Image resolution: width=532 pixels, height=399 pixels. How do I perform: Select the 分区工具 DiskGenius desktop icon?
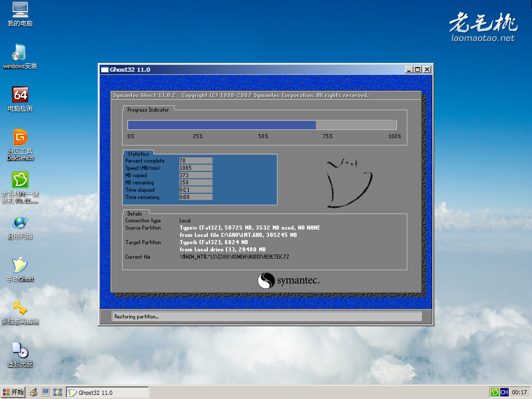20,145
